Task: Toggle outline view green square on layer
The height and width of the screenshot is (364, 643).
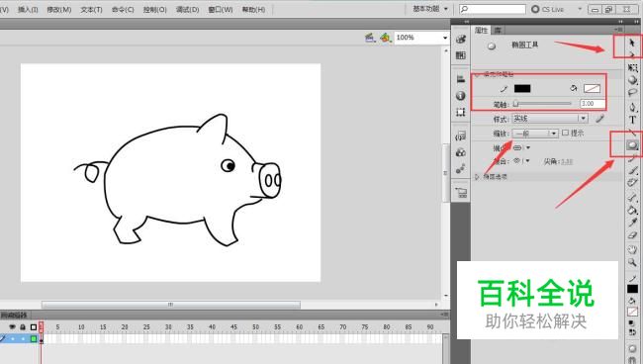Action: point(34,339)
